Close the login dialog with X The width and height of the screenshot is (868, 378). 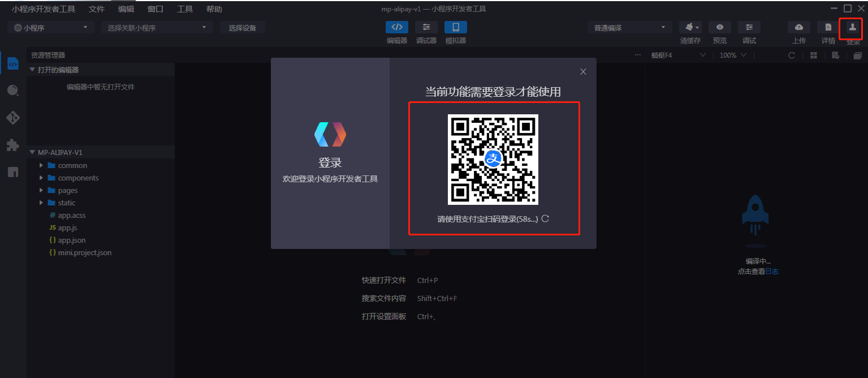coord(583,71)
